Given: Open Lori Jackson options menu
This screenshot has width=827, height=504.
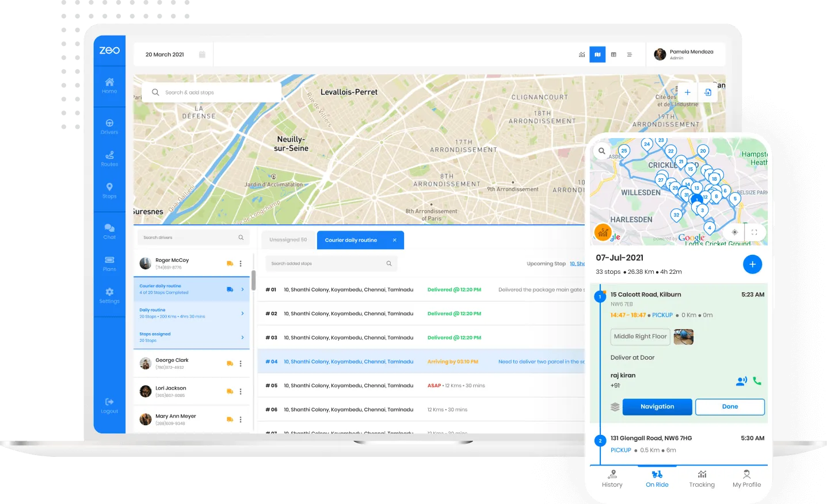Looking at the screenshot, I should coord(241,391).
